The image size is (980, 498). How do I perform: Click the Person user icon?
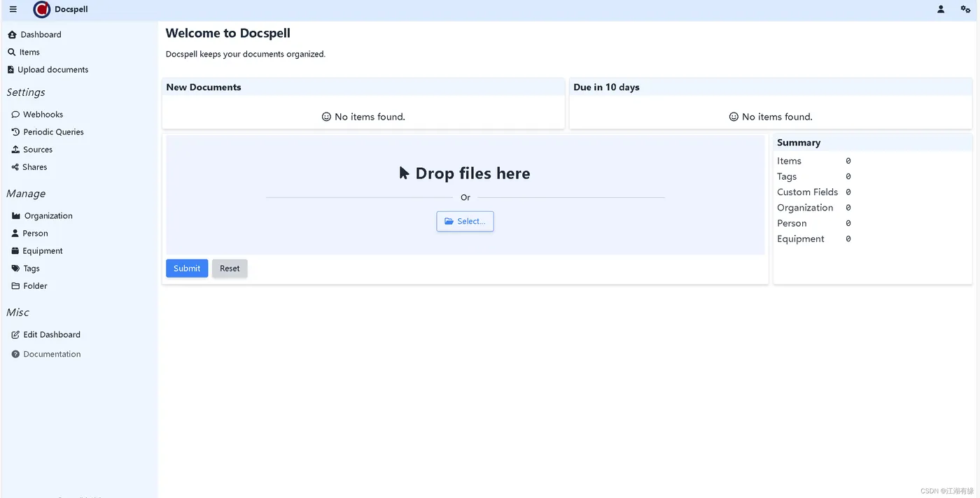click(x=15, y=234)
